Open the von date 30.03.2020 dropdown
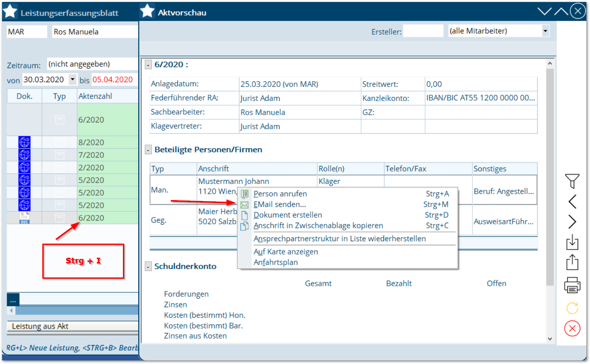Screen dimensions: 590x364 (x=73, y=79)
